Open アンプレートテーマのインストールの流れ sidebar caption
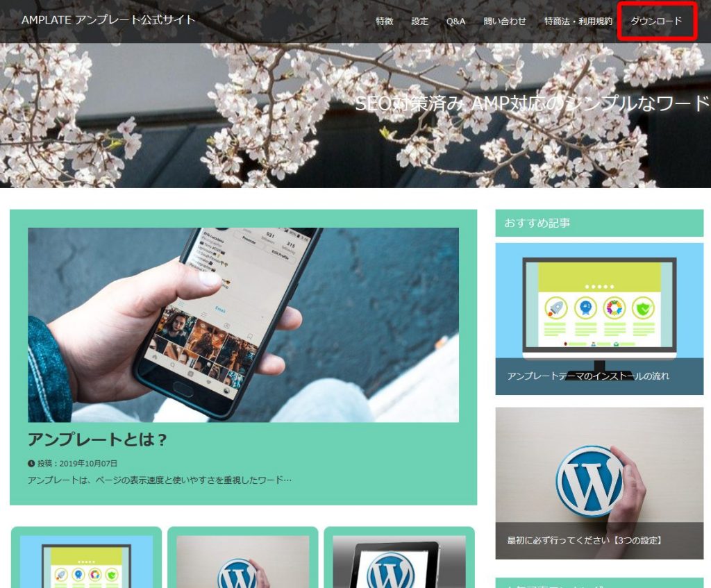 (588, 376)
